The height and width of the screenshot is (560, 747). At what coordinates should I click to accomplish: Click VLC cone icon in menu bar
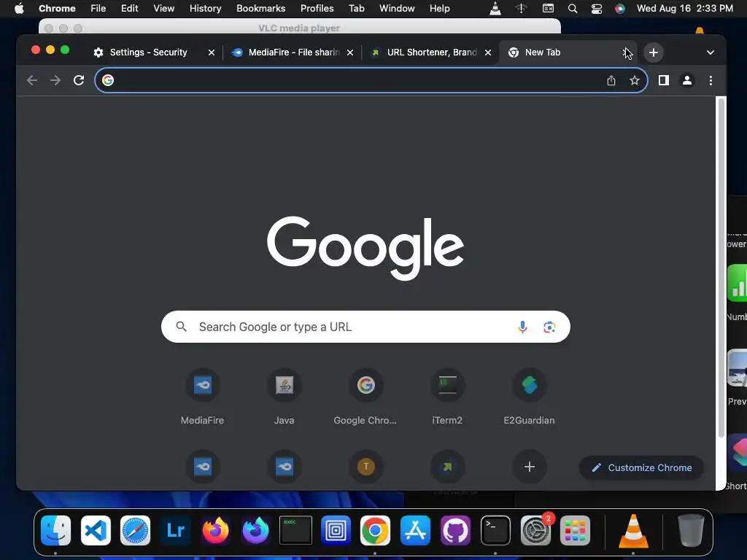[495, 8]
